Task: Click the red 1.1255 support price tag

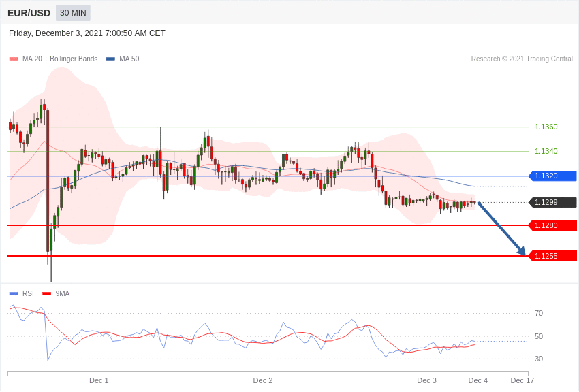Action: (553, 256)
